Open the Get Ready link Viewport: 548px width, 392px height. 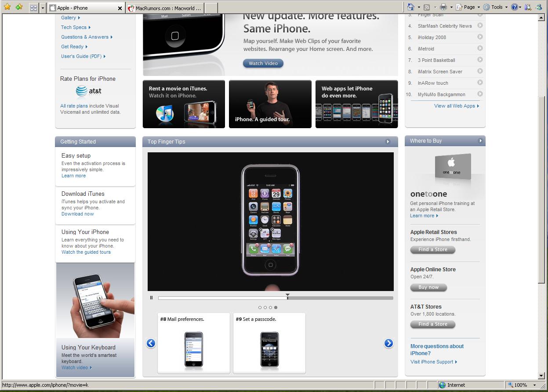(74, 47)
